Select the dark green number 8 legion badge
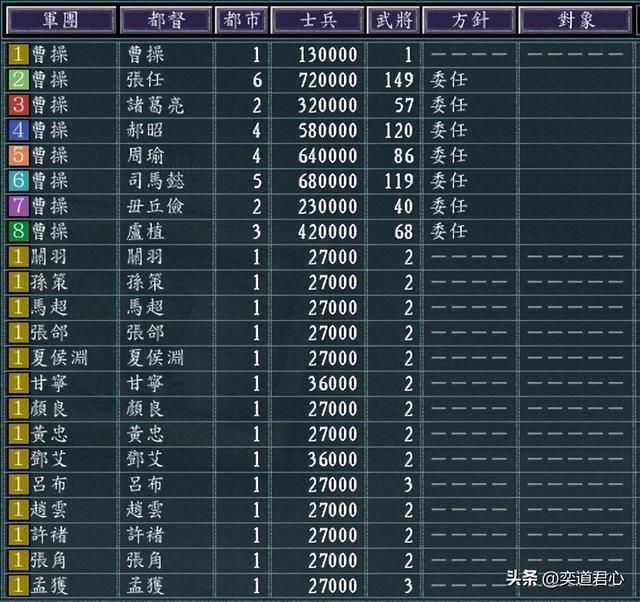 click(x=18, y=231)
